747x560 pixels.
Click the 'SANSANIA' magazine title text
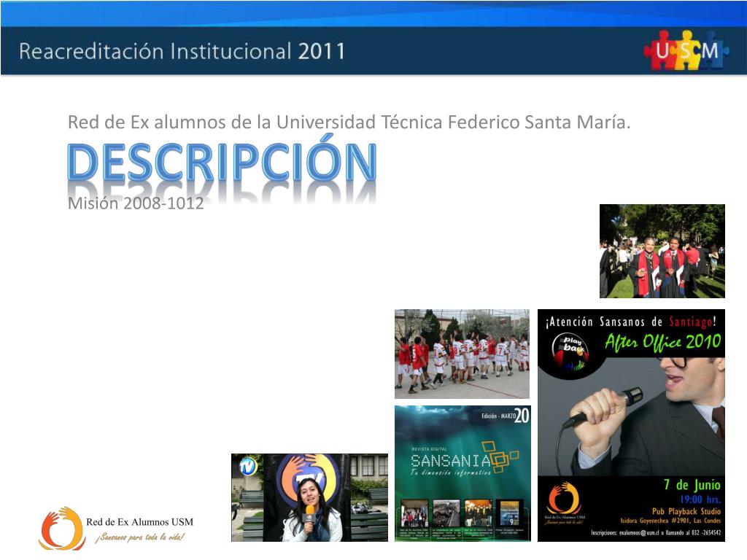tap(450, 461)
